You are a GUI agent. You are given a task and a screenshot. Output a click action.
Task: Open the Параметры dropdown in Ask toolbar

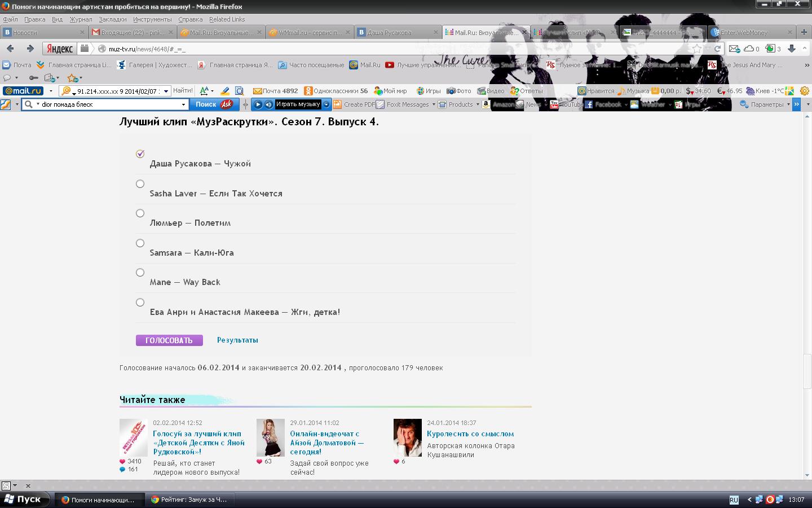(x=788, y=104)
